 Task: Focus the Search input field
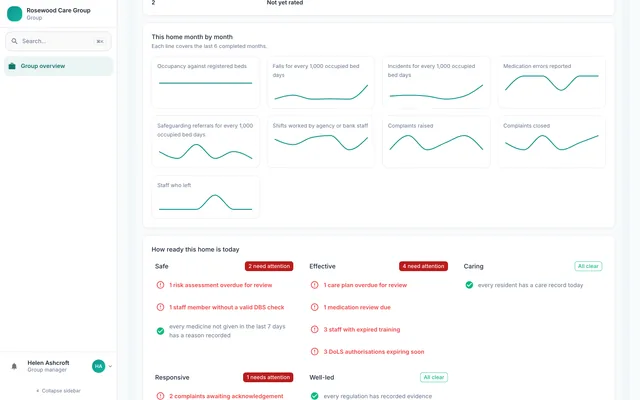pos(58,41)
